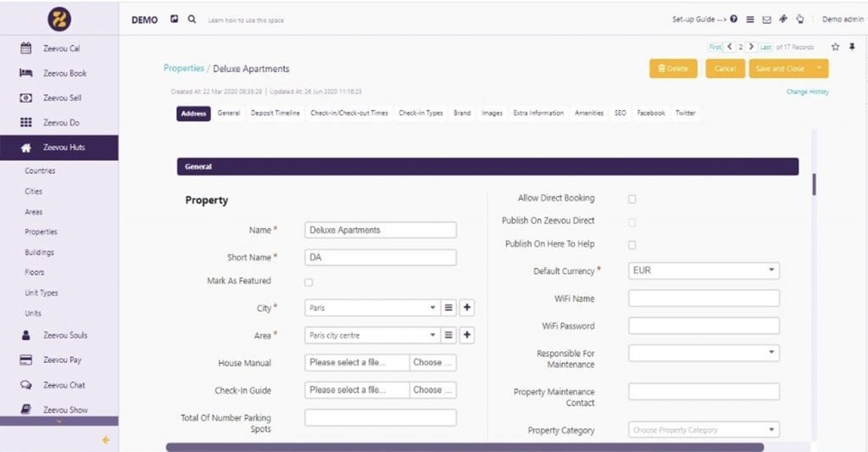Open Zeevou Cal calendar icon
The height and width of the screenshot is (452, 868).
(x=26, y=48)
